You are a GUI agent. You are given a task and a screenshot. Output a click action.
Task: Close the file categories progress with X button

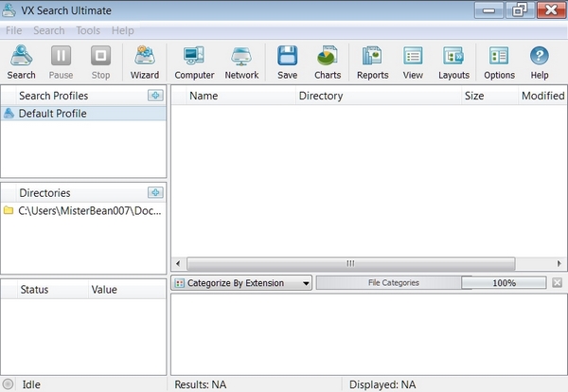(x=558, y=282)
